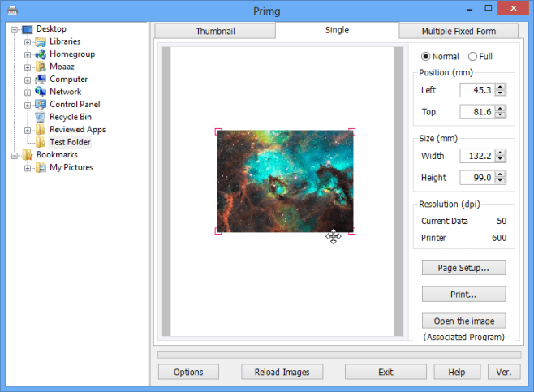Expand the Reviewed Apps tree node
This screenshot has width=534, height=392.
point(28,131)
